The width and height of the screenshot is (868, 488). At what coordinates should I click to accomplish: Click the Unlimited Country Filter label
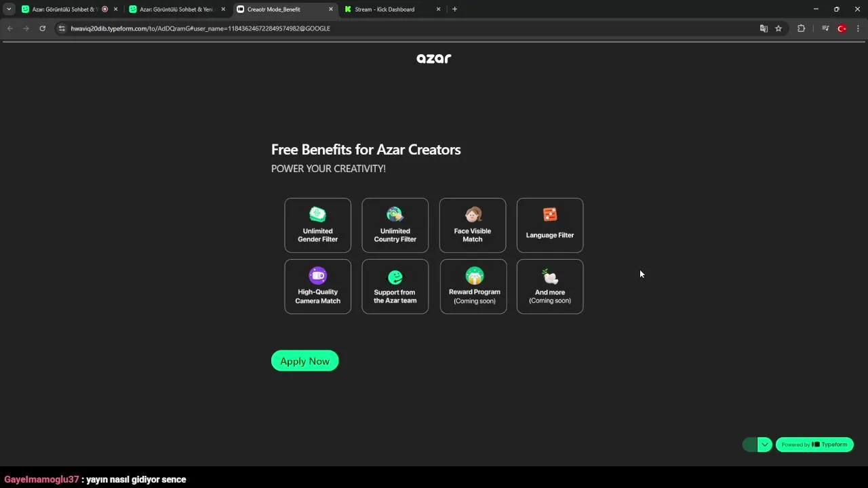point(395,235)
